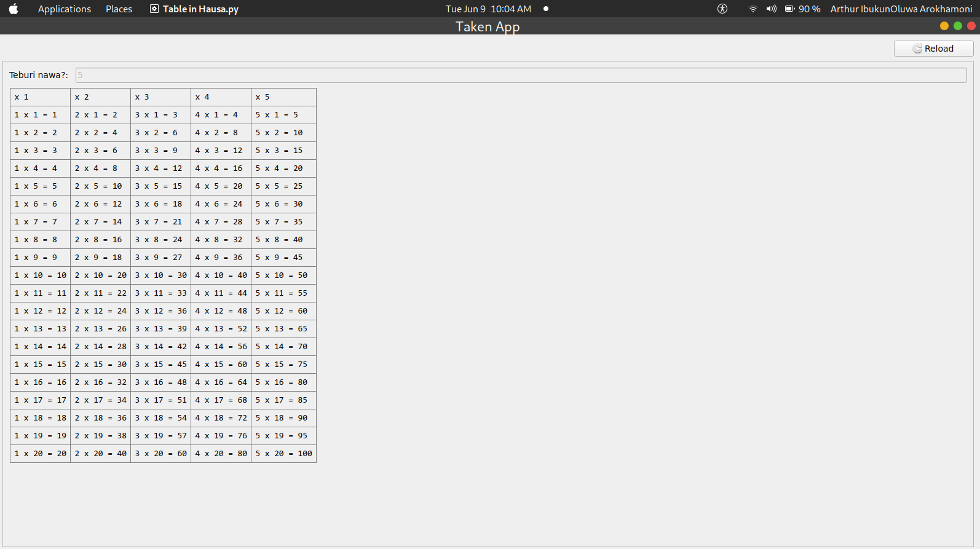Open the accessibility icon in top bar
This screenshot has height=549, width=980.
[x=722, y=9]
